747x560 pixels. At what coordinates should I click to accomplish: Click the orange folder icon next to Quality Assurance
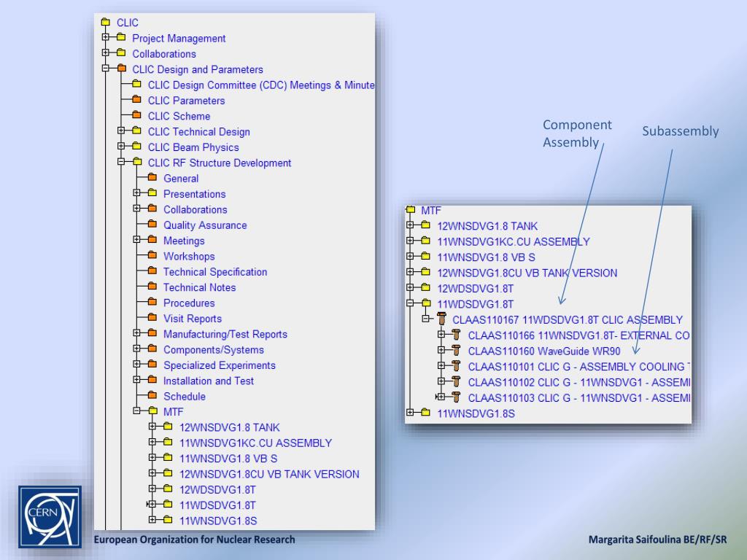[x=152, y=225]
